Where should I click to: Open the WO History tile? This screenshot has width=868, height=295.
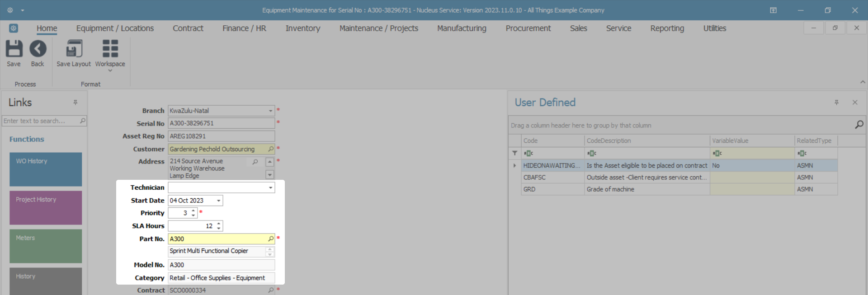(x=46, y=169)
